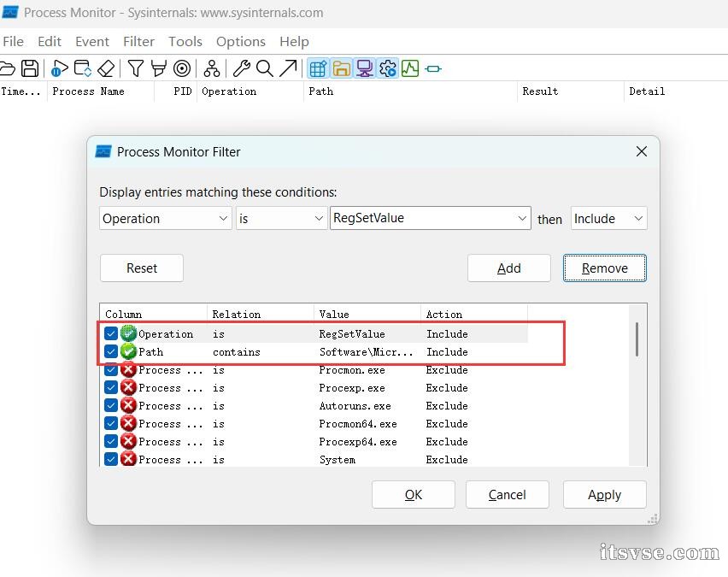This screenshot has width=728, height=577.
Task: Click the Relation column header in filter list
Action: [x=260, y=315]
